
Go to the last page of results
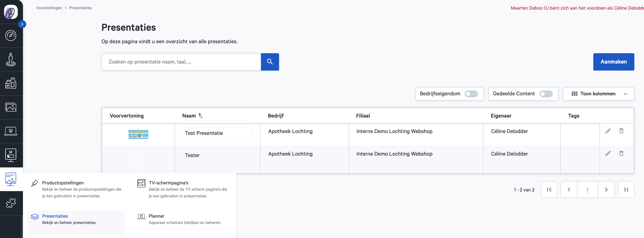pyautogui.click(x=626, y=190)
